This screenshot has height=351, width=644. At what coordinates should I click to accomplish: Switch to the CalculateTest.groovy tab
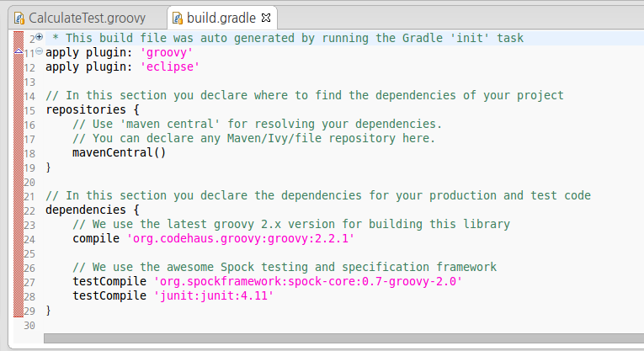(x=80, y=18)
